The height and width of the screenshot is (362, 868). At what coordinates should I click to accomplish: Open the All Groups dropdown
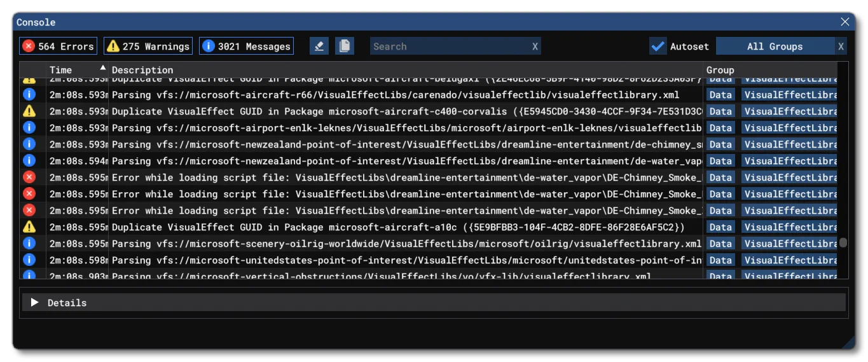775,46
